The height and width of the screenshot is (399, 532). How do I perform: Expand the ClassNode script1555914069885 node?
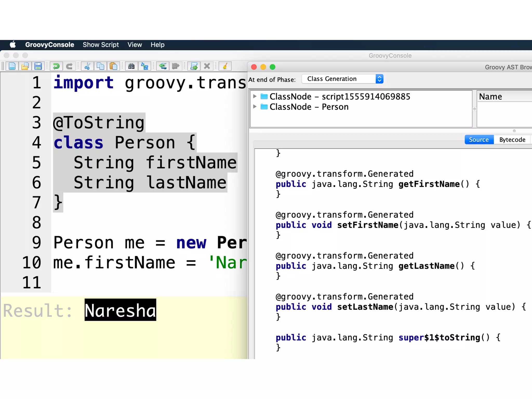[255, 96]
